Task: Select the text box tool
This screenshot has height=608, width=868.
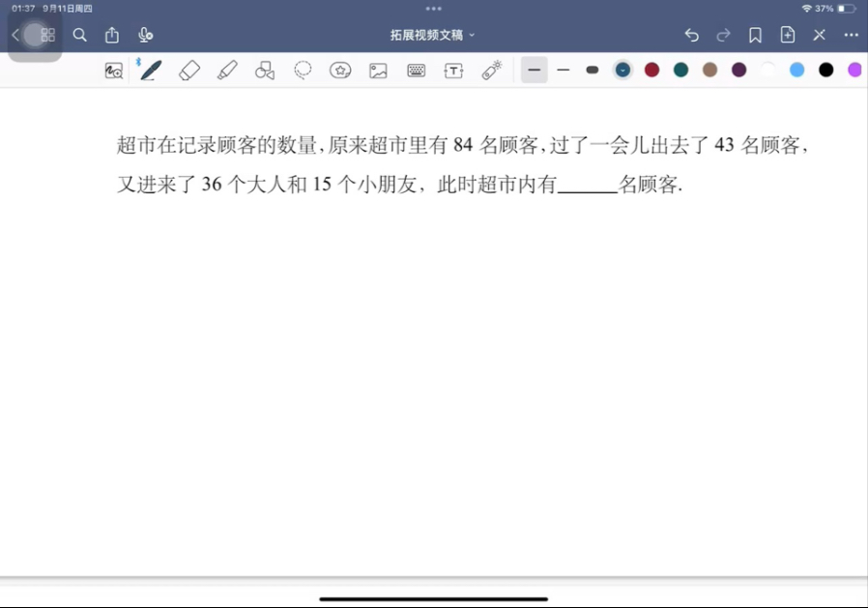Action: (x=453, y=71)
